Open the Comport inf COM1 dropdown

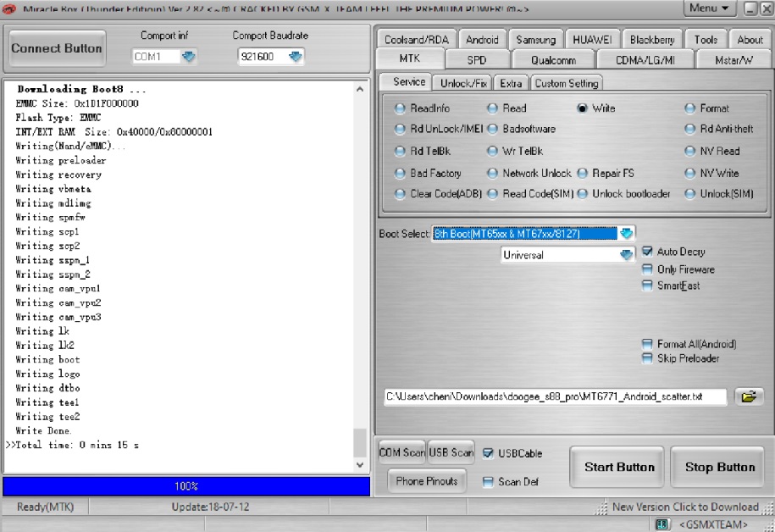click(188, 57)
